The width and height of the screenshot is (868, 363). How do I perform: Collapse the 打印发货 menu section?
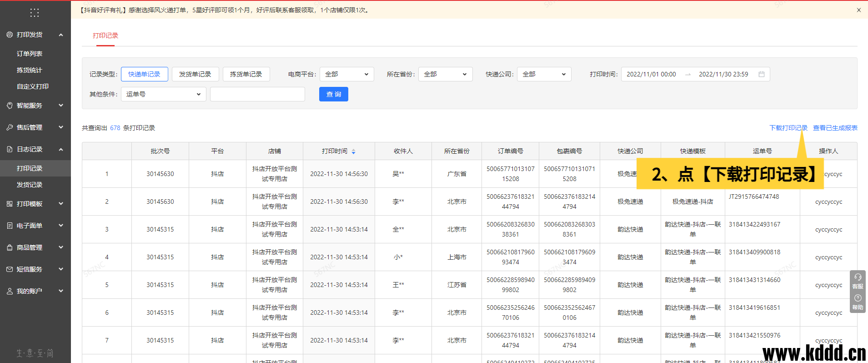coord(61,35)
